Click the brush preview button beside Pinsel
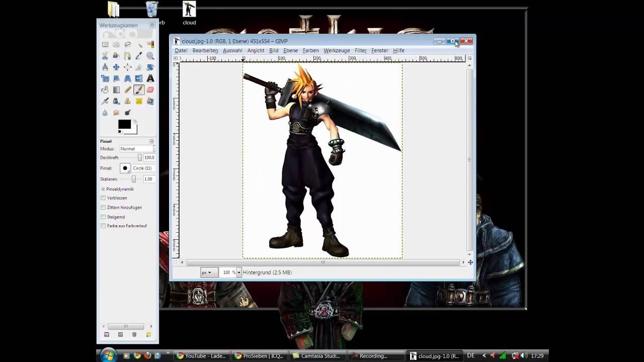Viewport: 644px width, 362px height. (125, 168)
